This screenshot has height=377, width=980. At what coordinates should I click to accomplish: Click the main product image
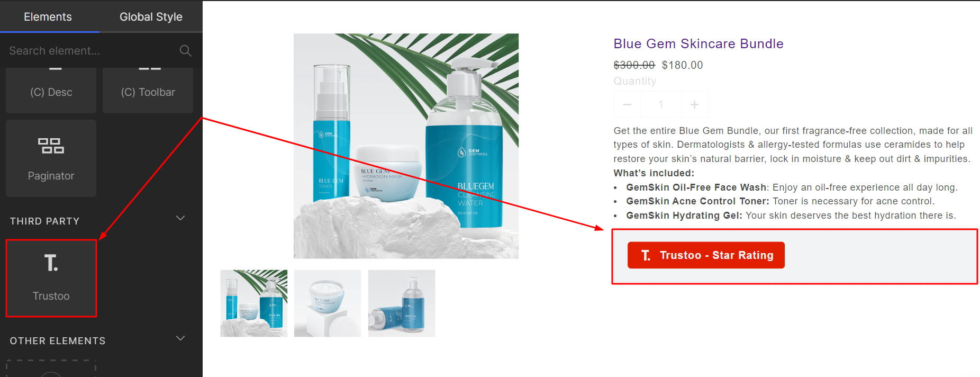click(406, 146)
